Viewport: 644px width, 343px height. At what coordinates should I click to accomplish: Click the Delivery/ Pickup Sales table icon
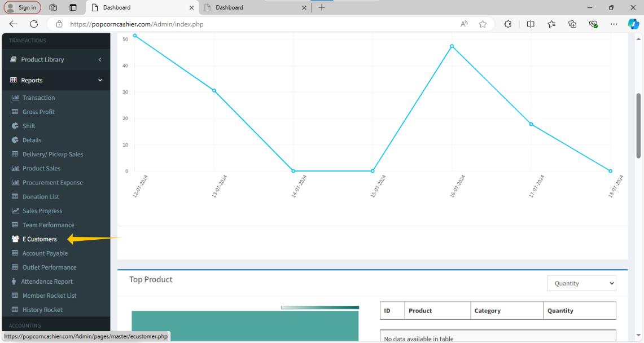[x=15, y=154]
